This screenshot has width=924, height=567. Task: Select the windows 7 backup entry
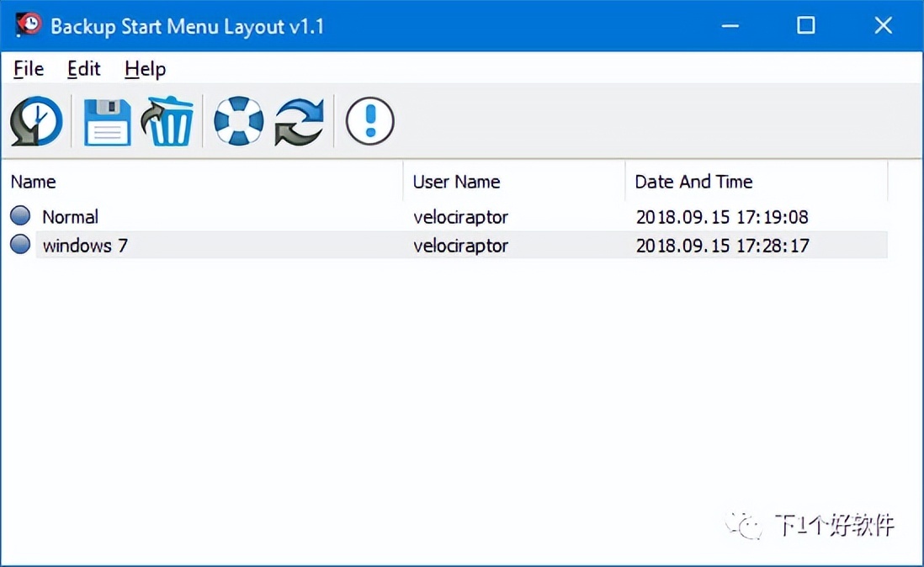(85, 246)
